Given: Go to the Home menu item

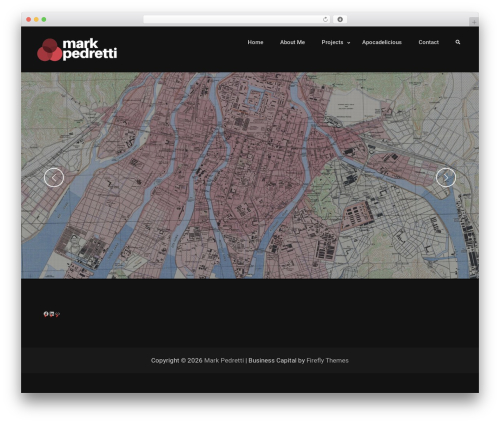Looking at the screenshot, I should (x=255, y=42).
